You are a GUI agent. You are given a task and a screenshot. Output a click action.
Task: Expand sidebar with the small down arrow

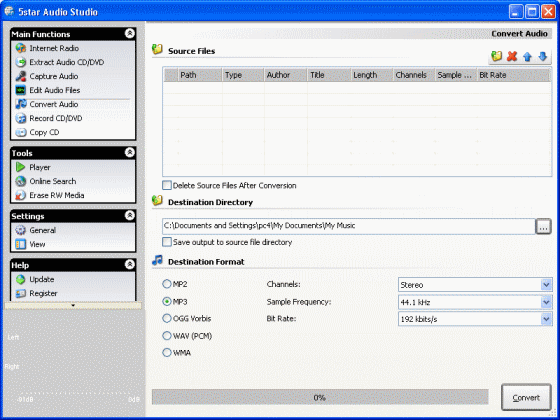[73, 305]
